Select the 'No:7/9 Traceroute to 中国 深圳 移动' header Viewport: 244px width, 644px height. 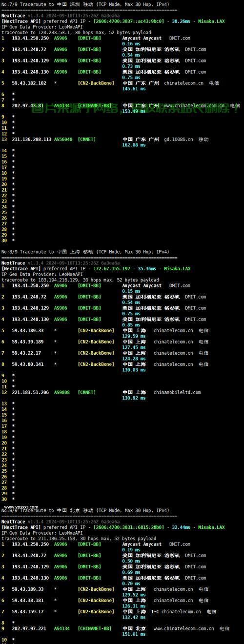pos(85,4)
